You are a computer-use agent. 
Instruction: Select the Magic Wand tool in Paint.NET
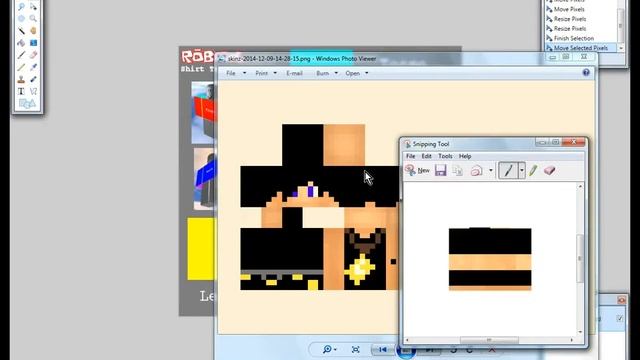tap(21, 31)
